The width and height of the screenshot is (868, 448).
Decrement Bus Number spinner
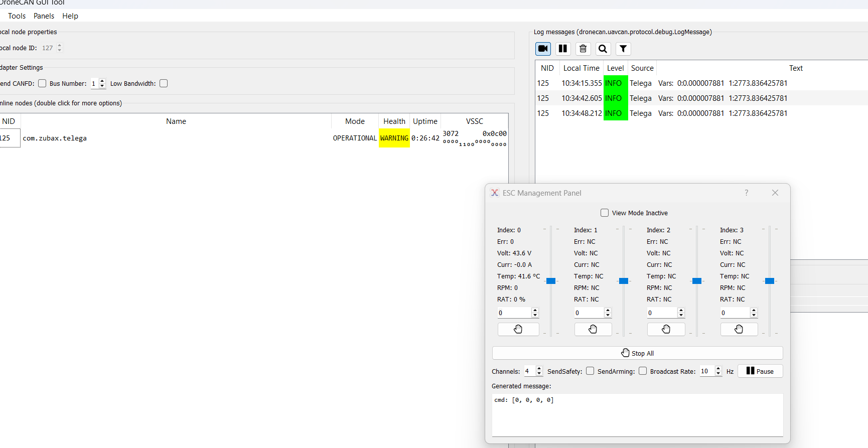[x=102, y=86]
